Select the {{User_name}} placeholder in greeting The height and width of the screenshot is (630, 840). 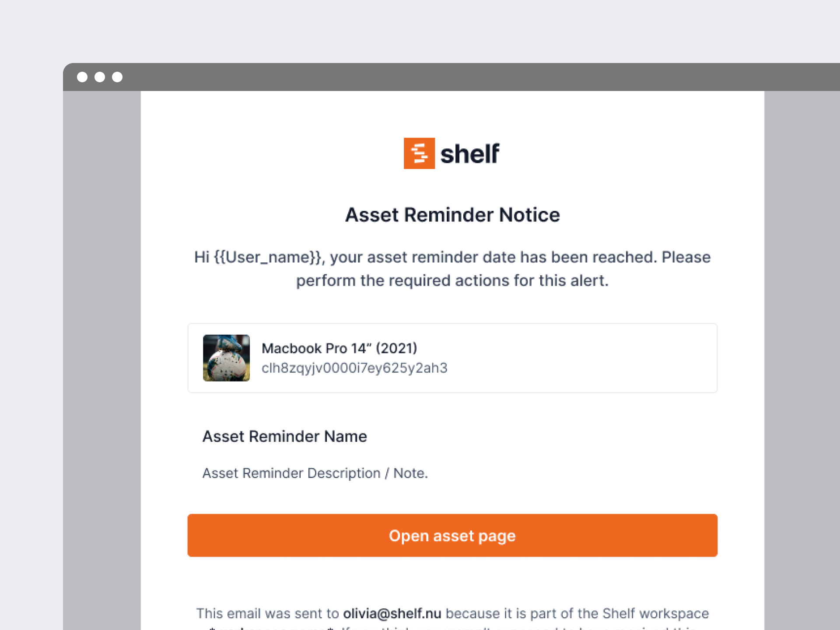(268, 257)
